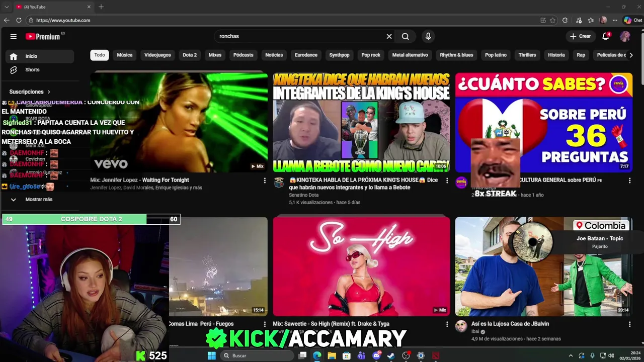Select the Historia filter chip
Viewport: 644px width, 362px height.
556,55
